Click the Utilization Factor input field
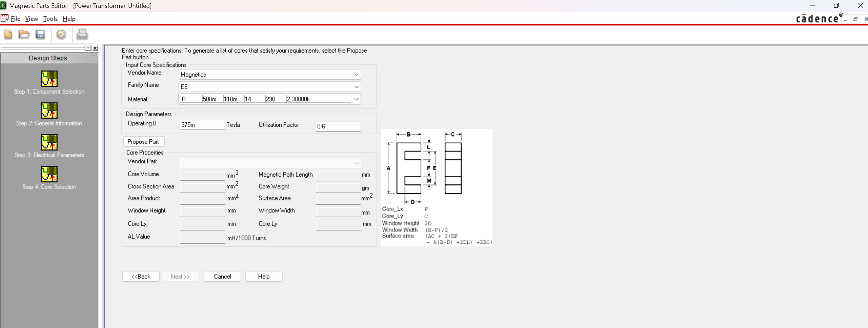 (x=338, y=126)
